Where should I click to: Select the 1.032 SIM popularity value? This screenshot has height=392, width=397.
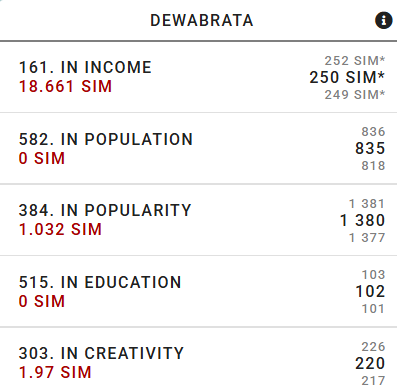[x=60, y=230]
